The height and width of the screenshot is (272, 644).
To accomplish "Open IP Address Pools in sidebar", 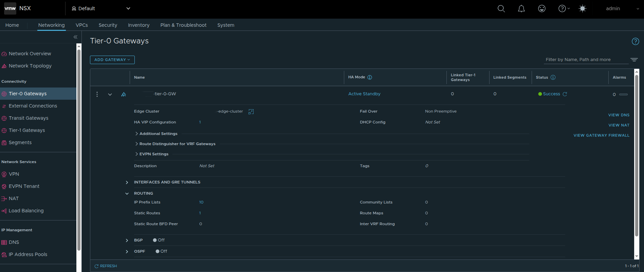I will pos(28,254).
